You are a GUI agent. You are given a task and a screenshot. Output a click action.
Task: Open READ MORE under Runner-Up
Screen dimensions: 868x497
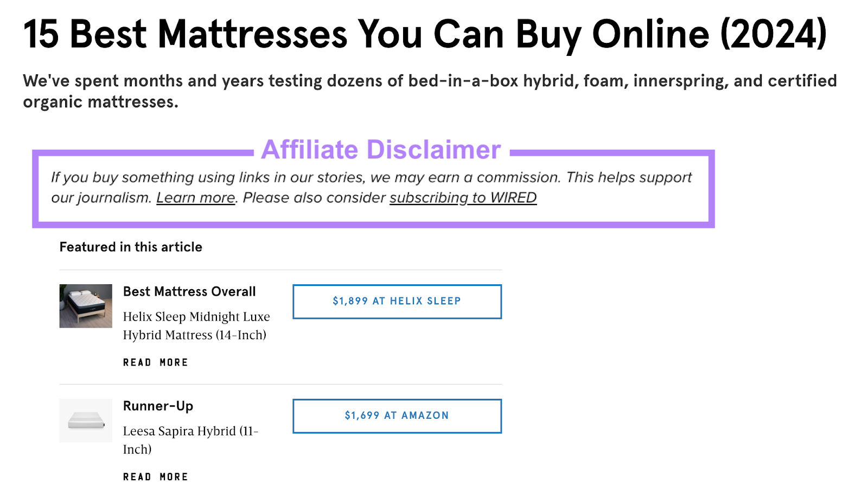tap(156, 476)
